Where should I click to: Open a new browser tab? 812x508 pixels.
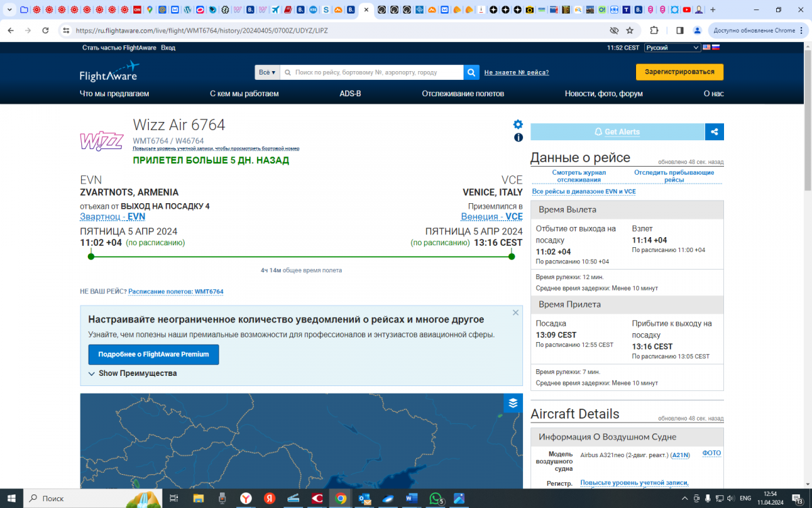(x=713, y=10)
